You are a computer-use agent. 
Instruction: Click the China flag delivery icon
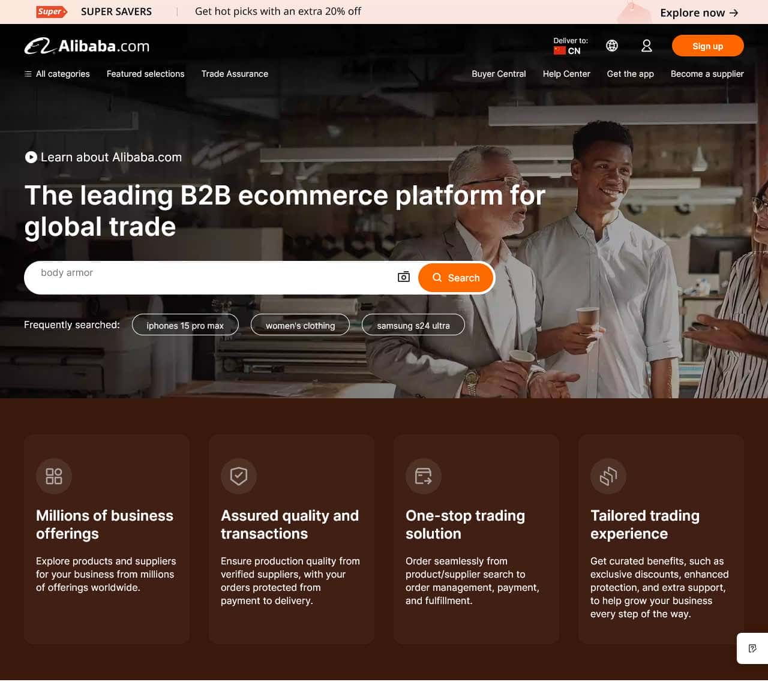[560, 51]
